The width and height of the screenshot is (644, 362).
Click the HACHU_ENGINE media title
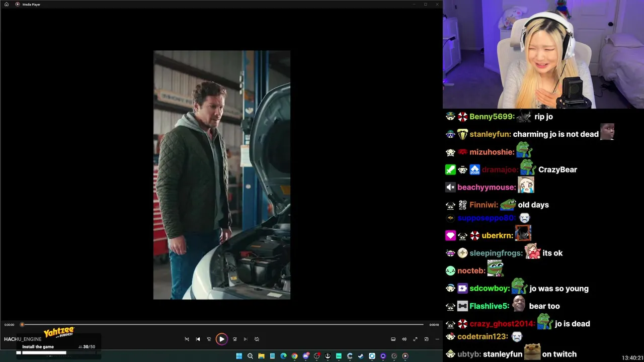(x=23, y=339)
